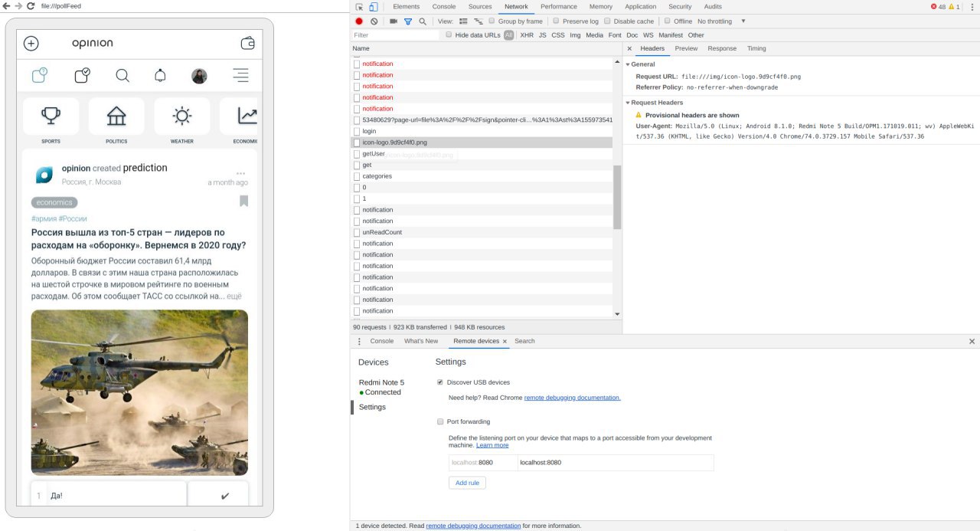
Task: Open DevTools customize three-dot menu
Action: pos(972,7)
